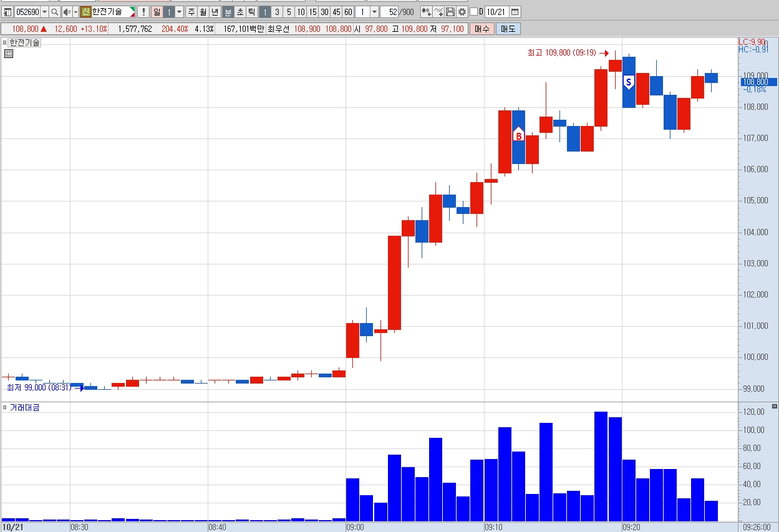This screenshot has height=532, width=779.
Task: Click the line indicator add icon
Action: 438,12
